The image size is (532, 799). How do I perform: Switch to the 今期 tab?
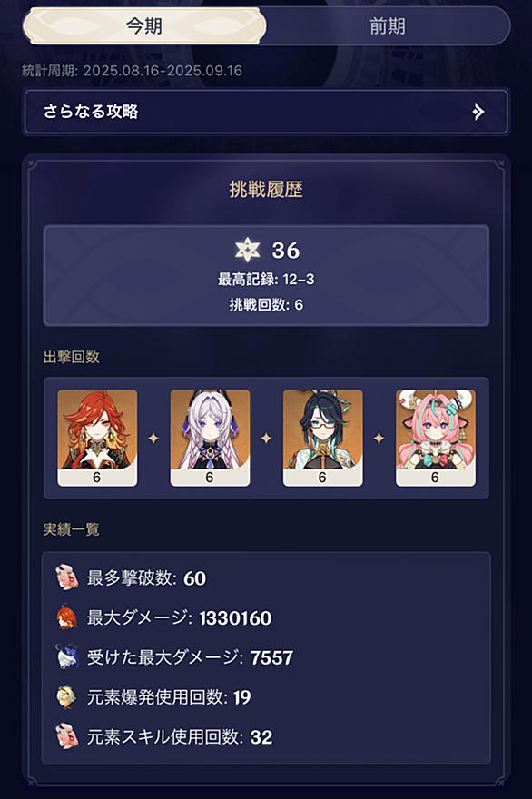[x=144, y=25]
